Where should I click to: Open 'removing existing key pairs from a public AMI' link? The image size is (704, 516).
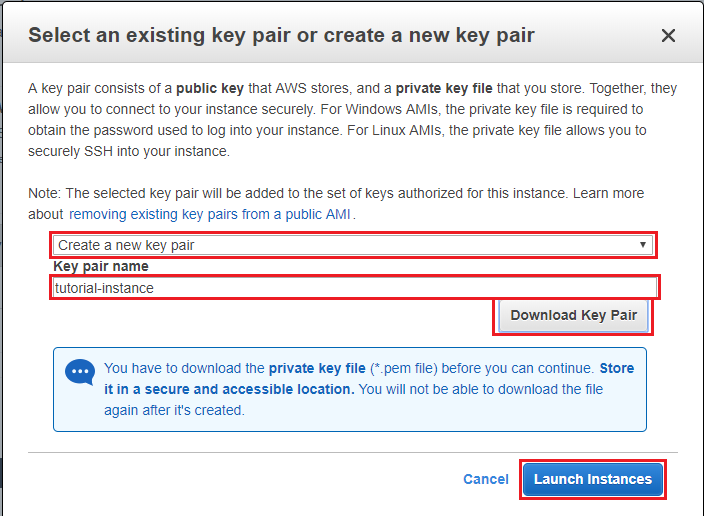[x=211, y=214]
